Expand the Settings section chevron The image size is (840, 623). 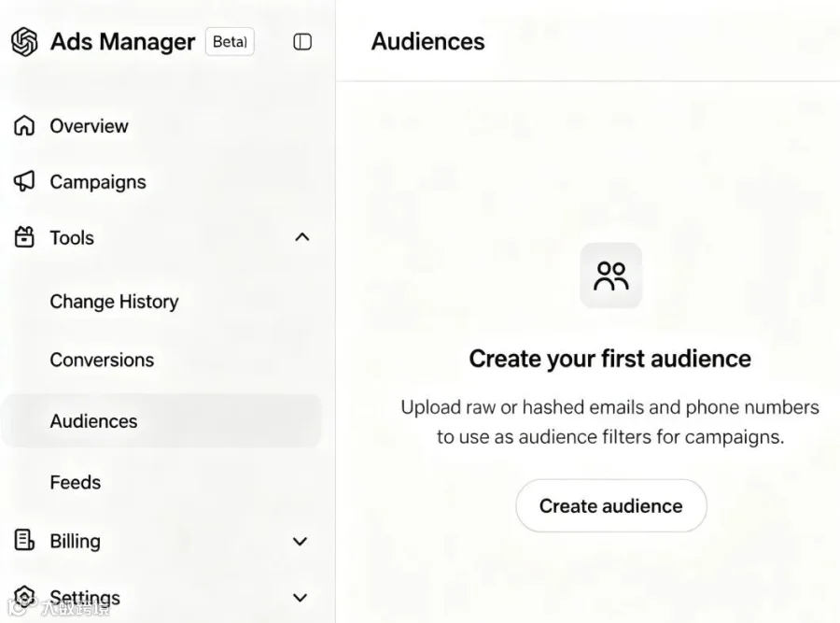[x=300, y=597]
